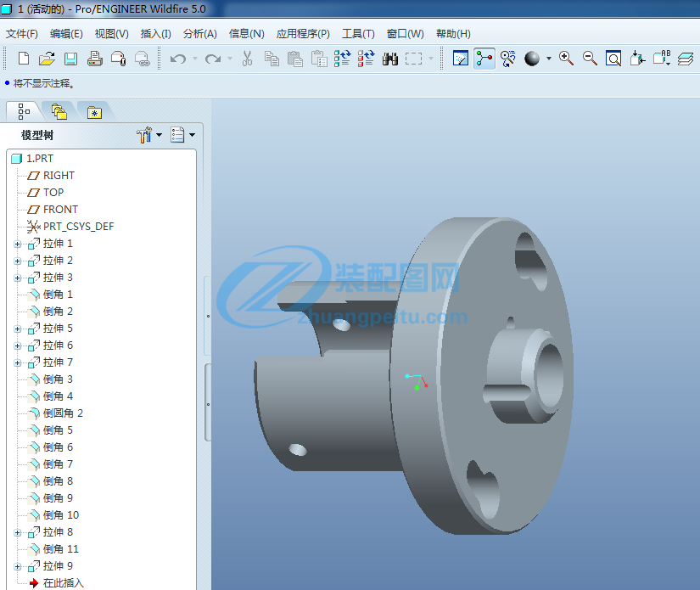Image resolution: width=700 pixels, height=590 pixels.
Task: Select the 倒角 11 chamfer feature
Action: click(x=53, y=549)
